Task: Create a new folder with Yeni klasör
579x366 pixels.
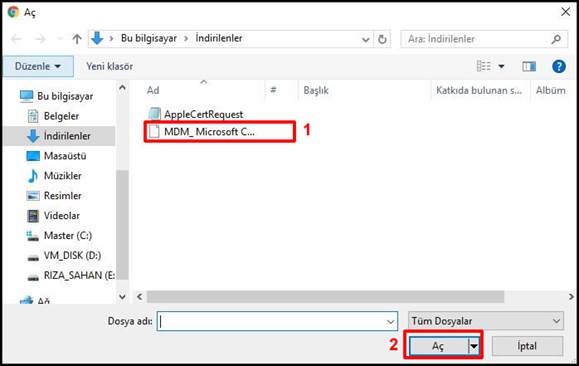Action: point(109,66)
